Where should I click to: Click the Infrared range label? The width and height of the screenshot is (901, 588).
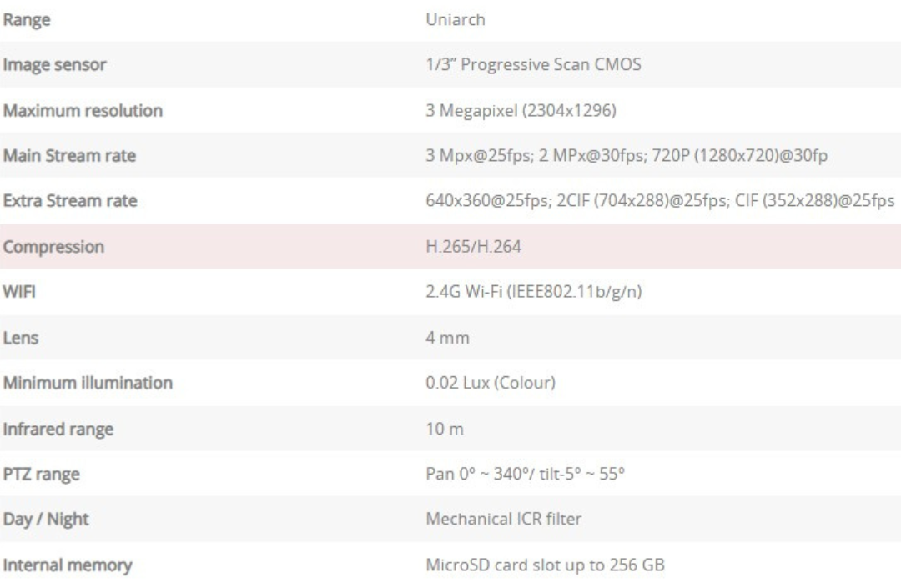58,430
